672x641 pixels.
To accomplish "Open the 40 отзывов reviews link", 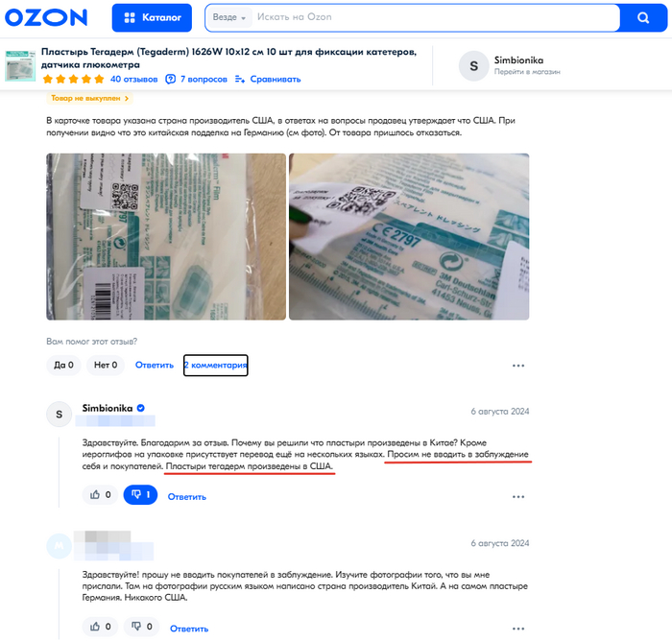I will (133, 80).
